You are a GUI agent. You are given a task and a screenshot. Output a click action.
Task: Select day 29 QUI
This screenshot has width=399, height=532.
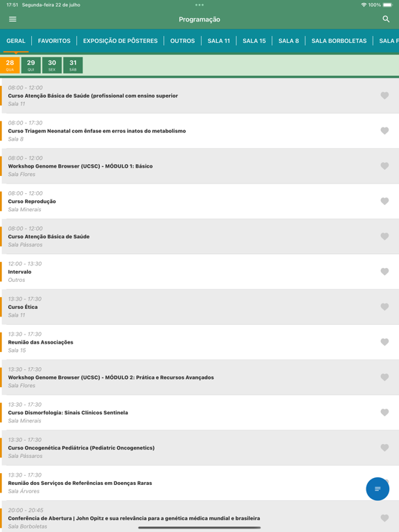(x=31, y=65)
